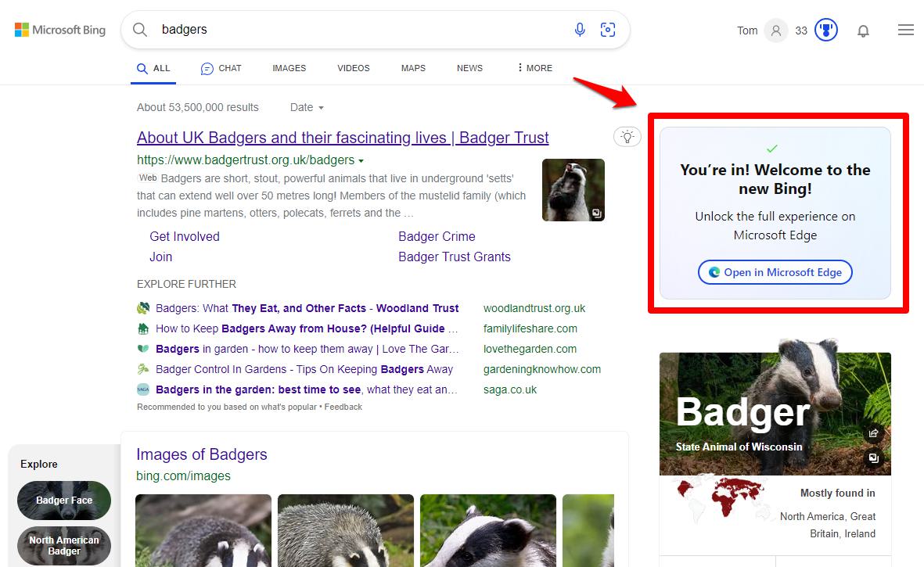Image resolution: width=924 pixels, height=567 pixels.
Task: Click the Badger Crime sublink
Action: (x=437, y=236)
